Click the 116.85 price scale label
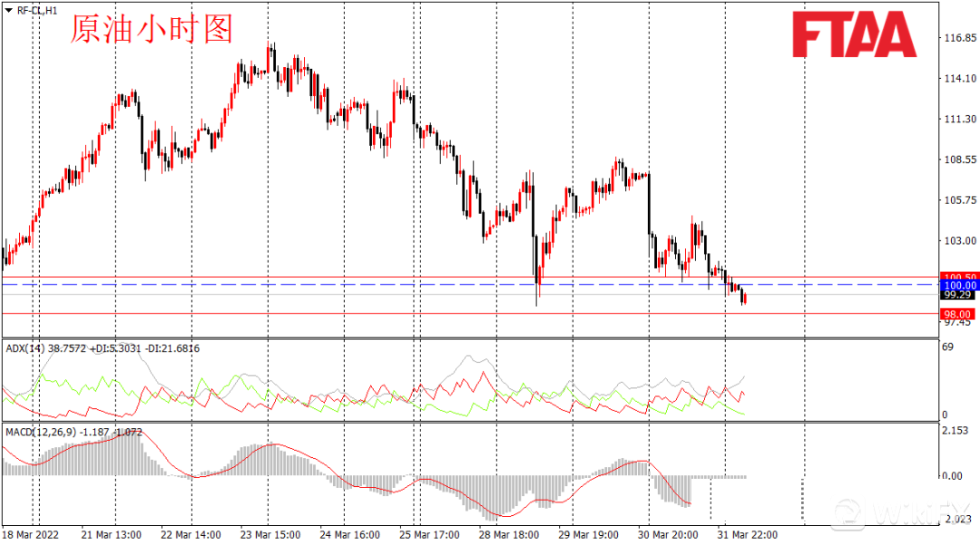Image resolution: width=980 pixels, height=545 pixels. click(959, 38)
